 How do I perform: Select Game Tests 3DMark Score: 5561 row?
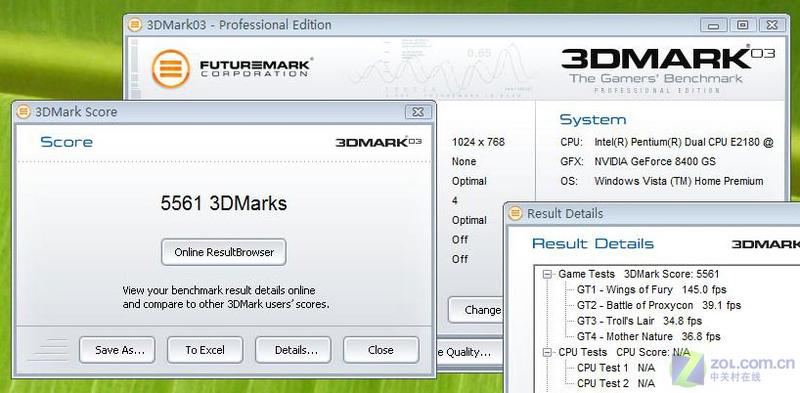coord(638,275)
